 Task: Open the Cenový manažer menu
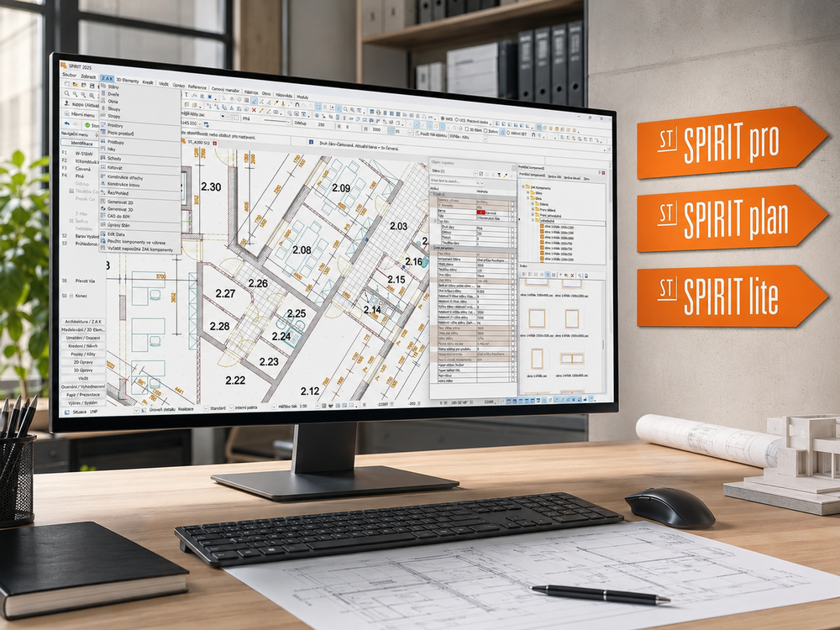click(225, 90)
